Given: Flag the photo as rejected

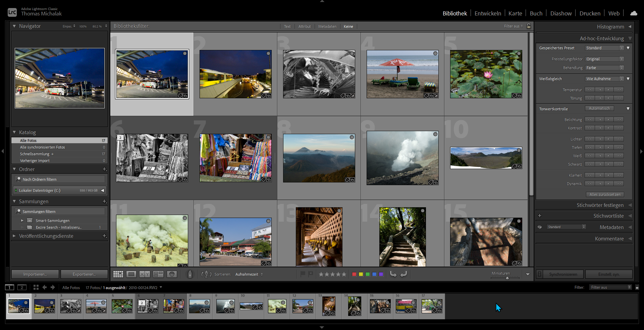Looking at the screenshot, I should click(311, 274).
